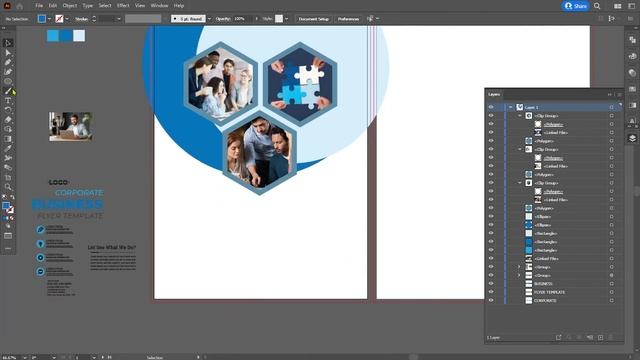Click the Preferences button
This screenshot has height=360, width=640.
point(348,19)
